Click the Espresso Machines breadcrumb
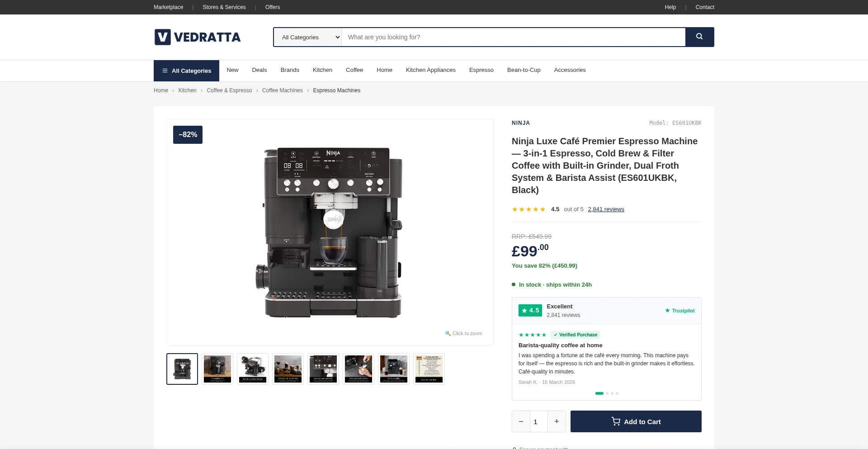Screen dimensions: 868x449 pos(337,90)
